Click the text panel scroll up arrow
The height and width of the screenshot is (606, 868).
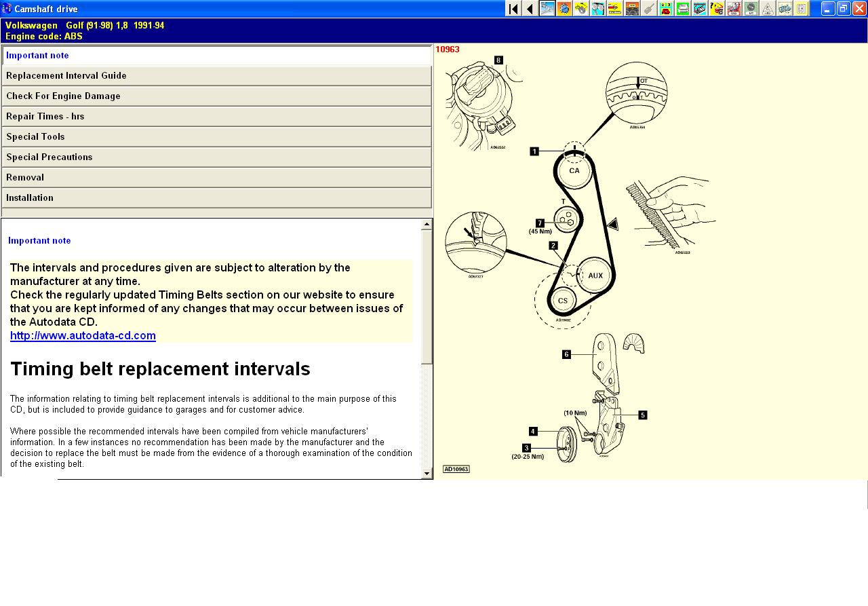point(427,224)
